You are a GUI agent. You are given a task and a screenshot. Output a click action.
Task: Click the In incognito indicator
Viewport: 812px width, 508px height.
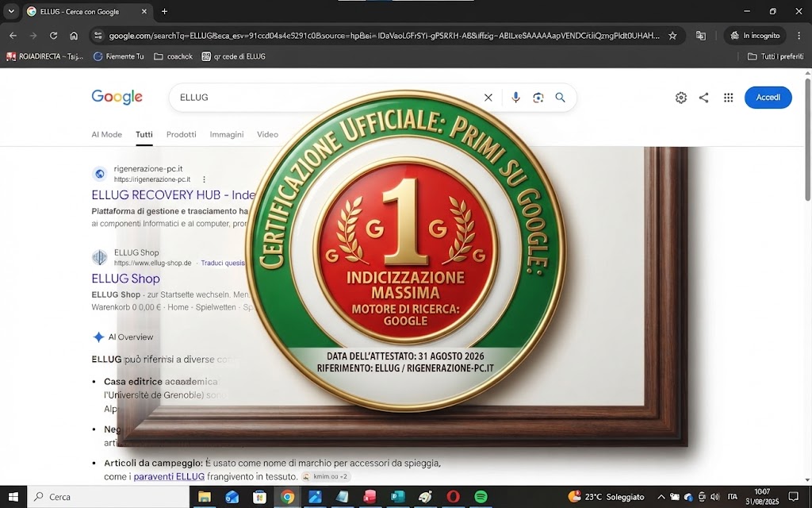coord(755,36)
